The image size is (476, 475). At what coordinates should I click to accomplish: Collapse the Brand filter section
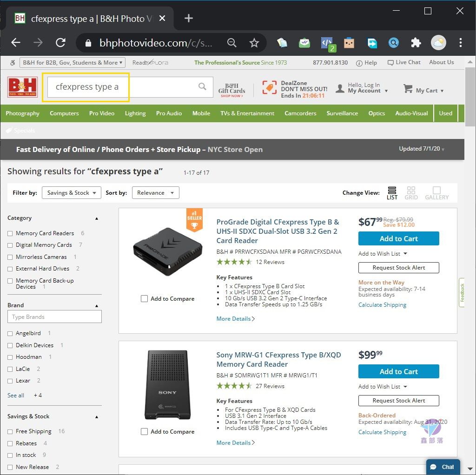97,306
